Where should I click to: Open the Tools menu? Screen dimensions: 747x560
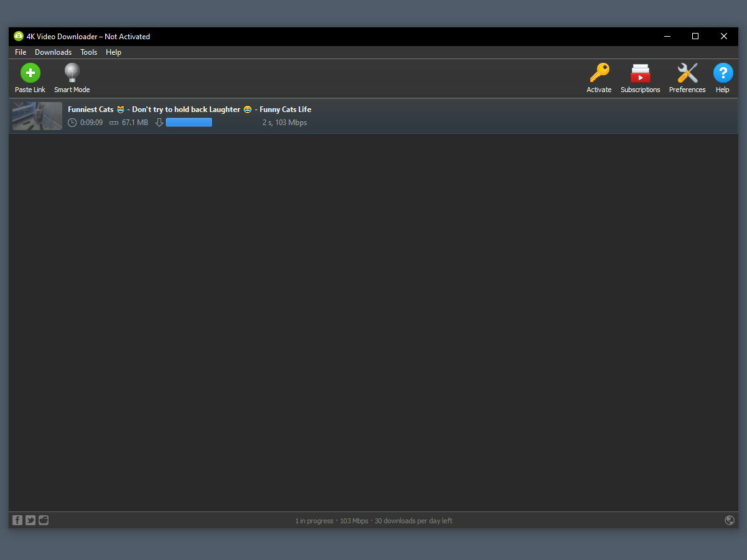click(x=88, y=52)
